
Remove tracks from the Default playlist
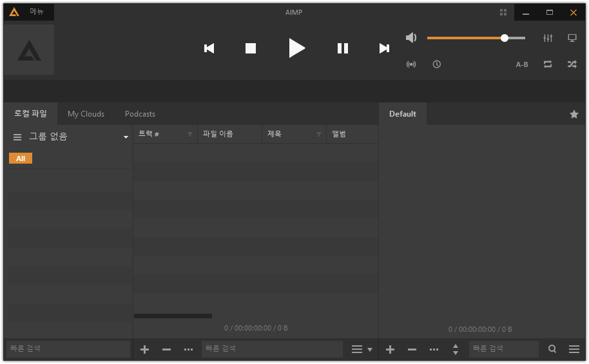coord(412,350)
